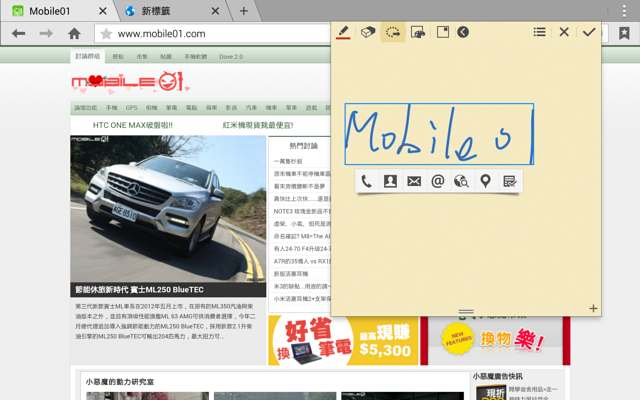Open the 有人24-70 F4 discussion thread
Screen dimensions: 640x400
302,249
